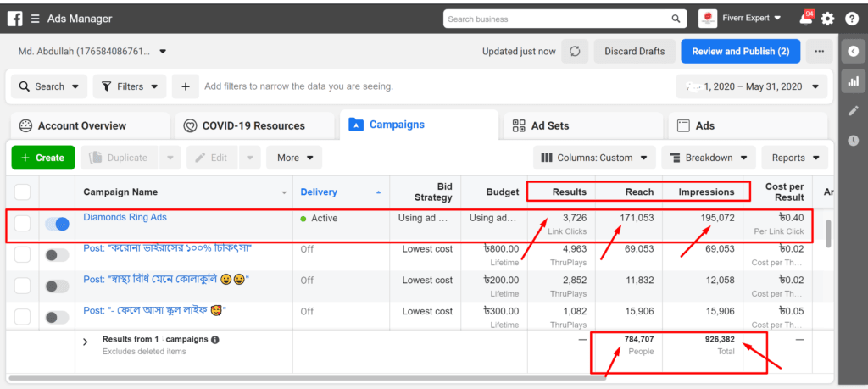Select the Campaigns tab
The width and height of the screenshot is (868, 389).
[x=419, y=125]
